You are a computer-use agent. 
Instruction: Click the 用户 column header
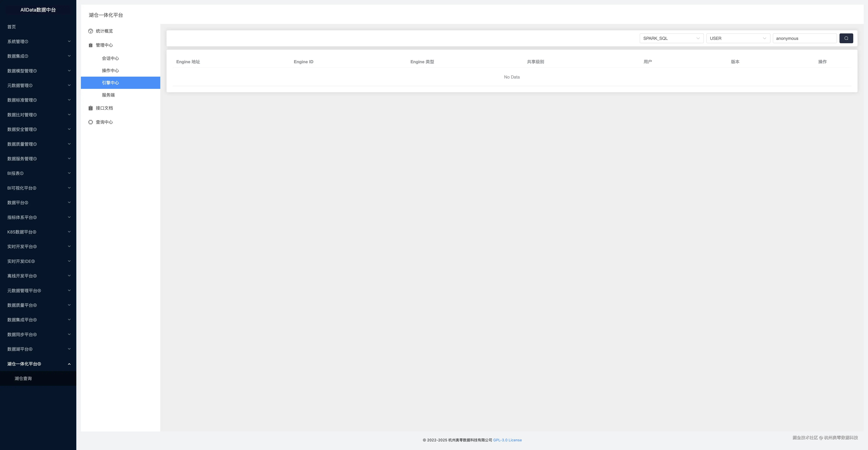(648, 62)
